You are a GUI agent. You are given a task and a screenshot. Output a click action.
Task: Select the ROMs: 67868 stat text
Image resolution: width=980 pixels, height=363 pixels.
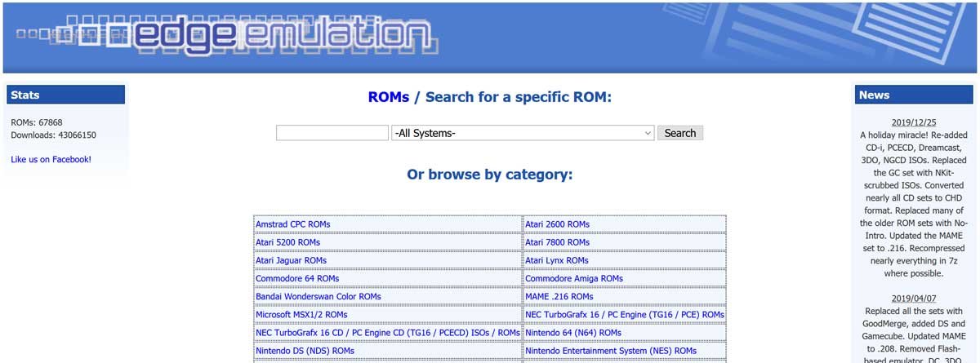[37, 122]
